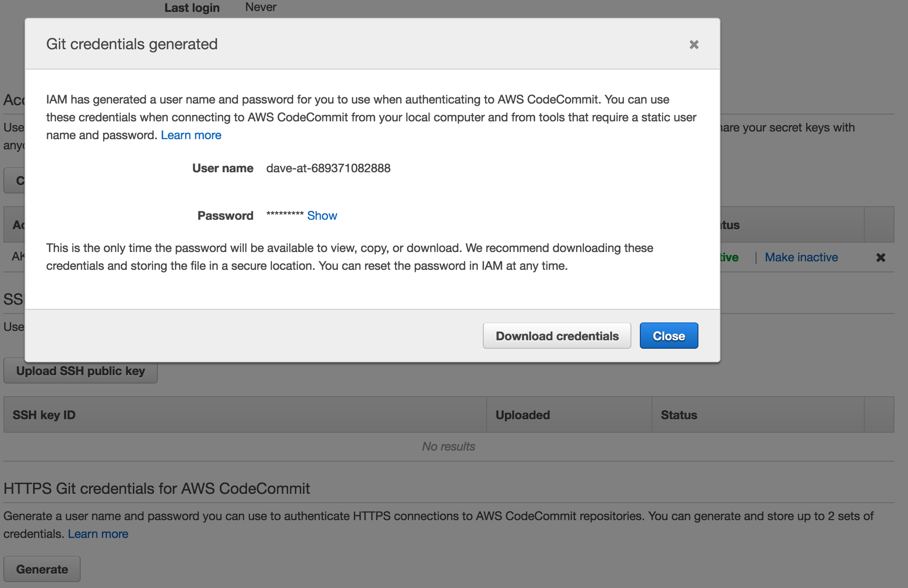This screenshot has height=588, width=908.
Task: Toggle visibility of the masked password field
Action: click(x=322, y=215)
